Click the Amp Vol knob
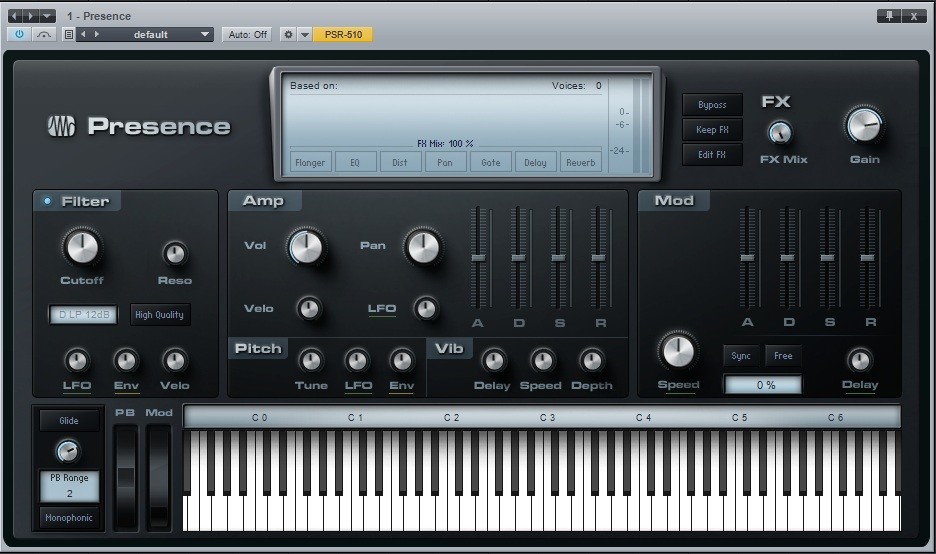This screenshot has height=554, width=936. [x=306, y=246]
